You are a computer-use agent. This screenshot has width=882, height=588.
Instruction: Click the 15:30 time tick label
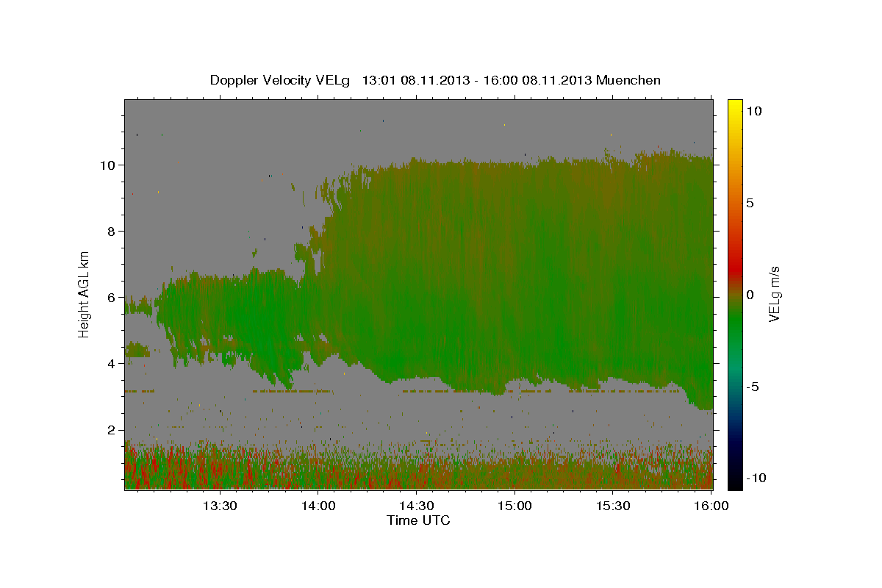click(x=612, y=506)
